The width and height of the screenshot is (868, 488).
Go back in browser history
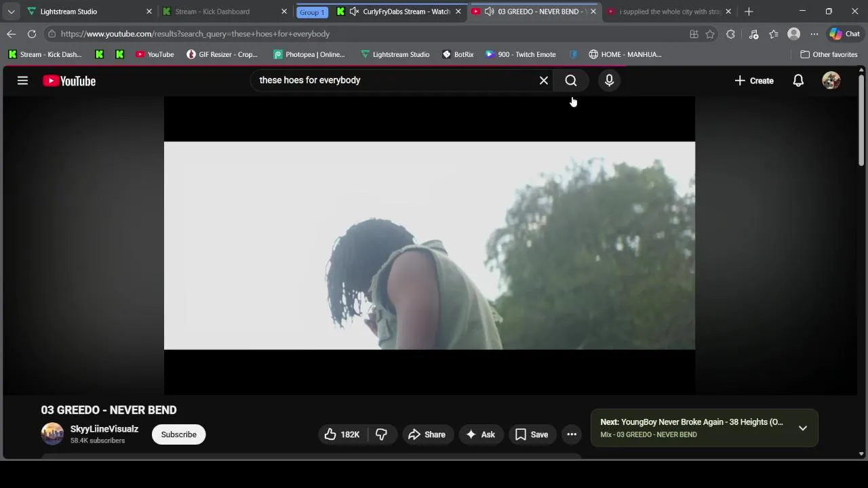12,34
